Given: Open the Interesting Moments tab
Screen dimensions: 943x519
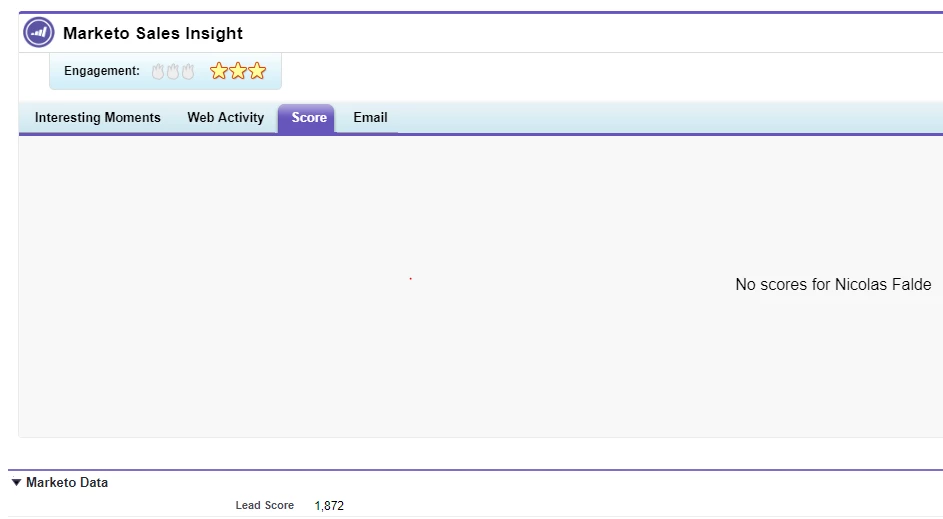Looking at the screenshot, I should [x=97, y=118].
